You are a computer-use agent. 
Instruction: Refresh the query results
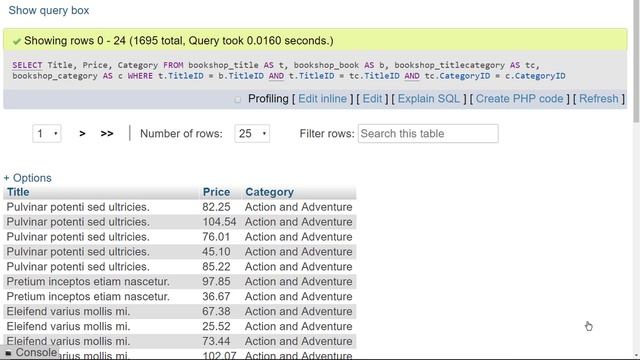[x=599, y=99]
